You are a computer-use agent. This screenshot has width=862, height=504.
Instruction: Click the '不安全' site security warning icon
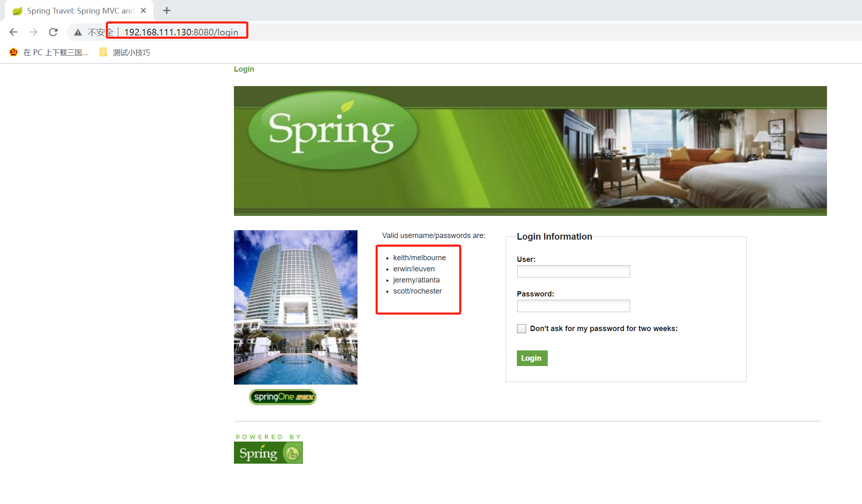(x=78, y=32)
